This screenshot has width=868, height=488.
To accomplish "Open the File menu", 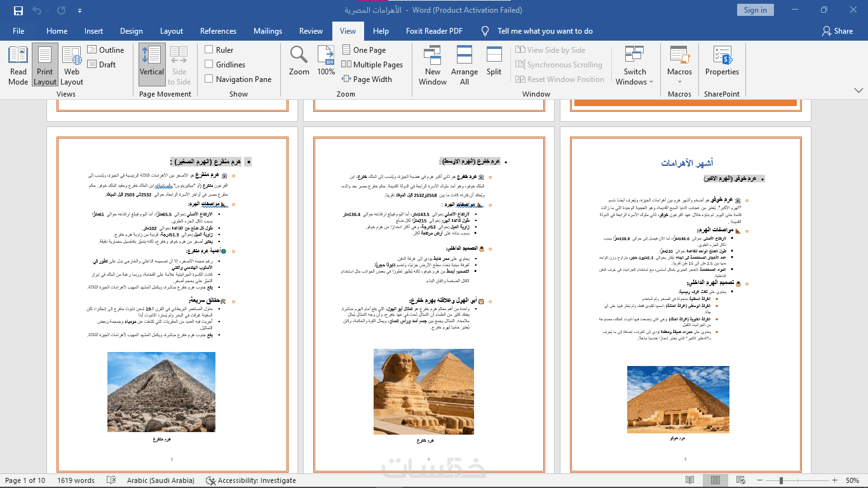I will (x=18, y=30).
